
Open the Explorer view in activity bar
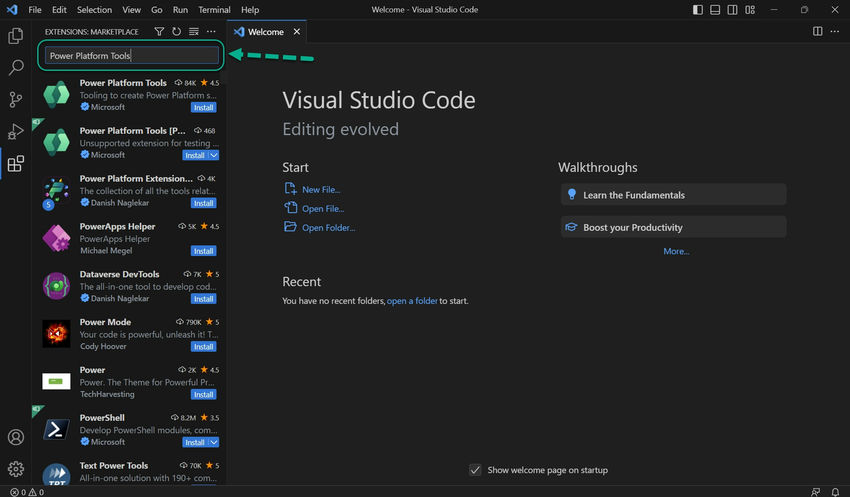[x=15, y=36]
